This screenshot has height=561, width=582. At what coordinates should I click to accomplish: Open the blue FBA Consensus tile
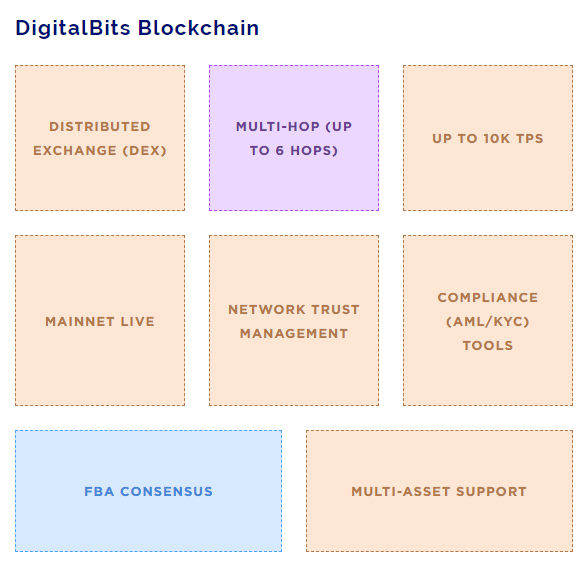click(148, 491)
